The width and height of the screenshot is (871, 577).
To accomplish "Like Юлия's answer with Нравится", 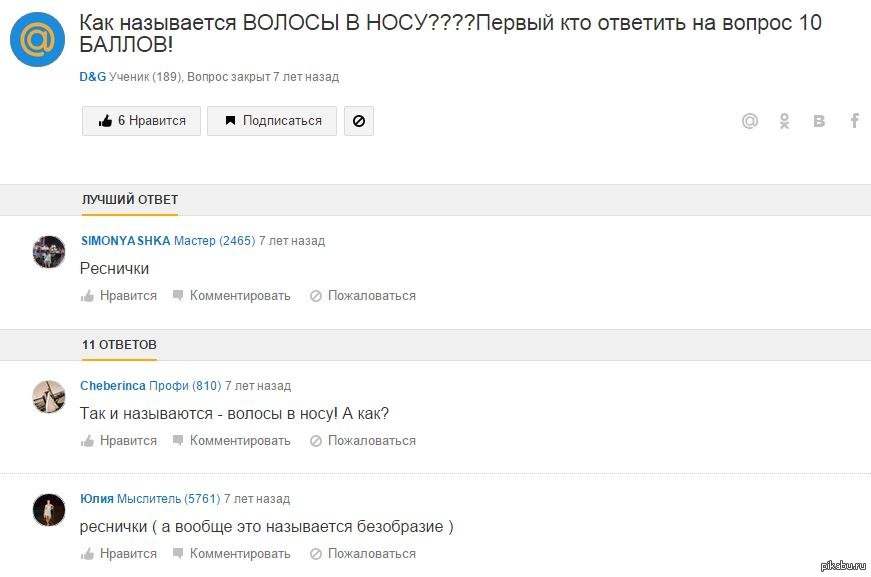I will [119, 554].
